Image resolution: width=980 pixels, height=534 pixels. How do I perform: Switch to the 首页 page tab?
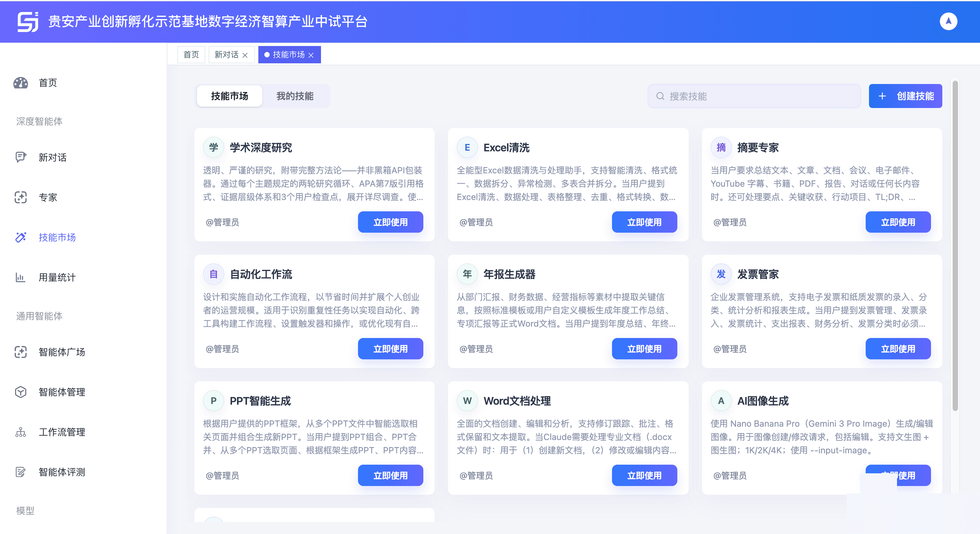pyautogui.click(x=191, y=55)
